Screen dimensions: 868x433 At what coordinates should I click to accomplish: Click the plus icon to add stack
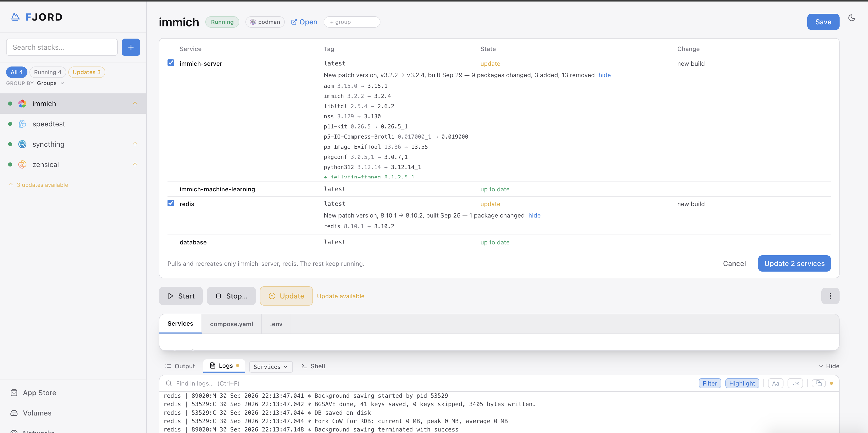[131, 47]
